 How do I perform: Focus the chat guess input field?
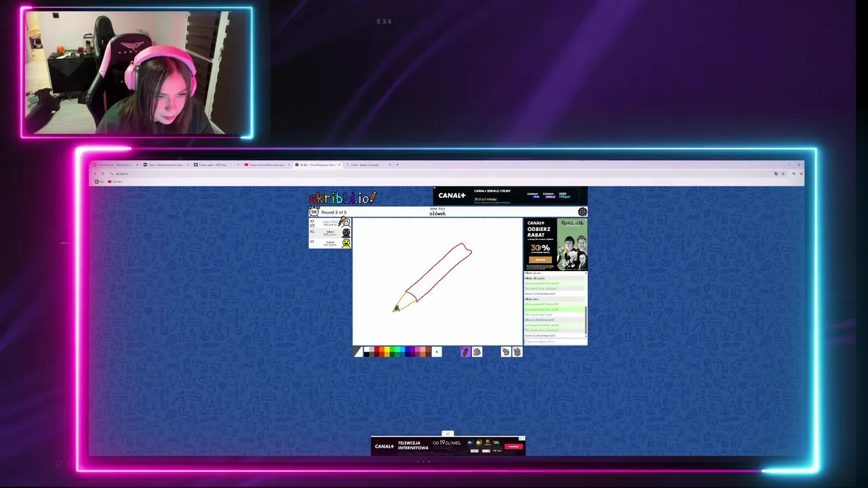tap(554, 341)
